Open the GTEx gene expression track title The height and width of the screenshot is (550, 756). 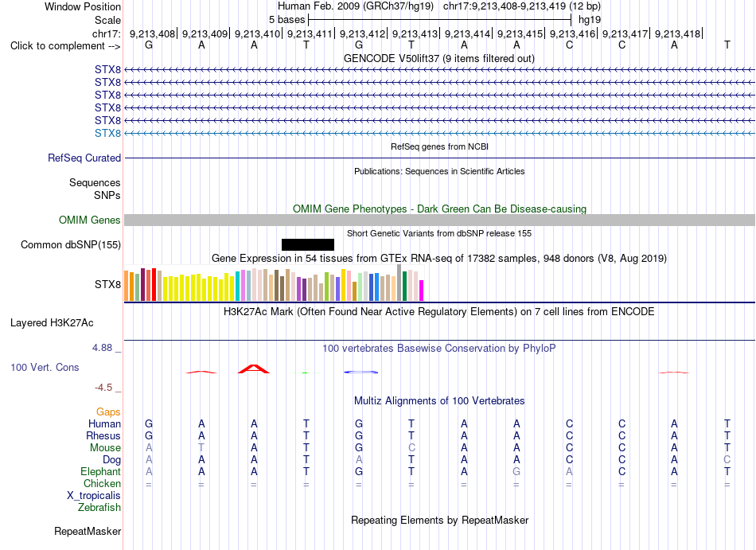[439, 258]
